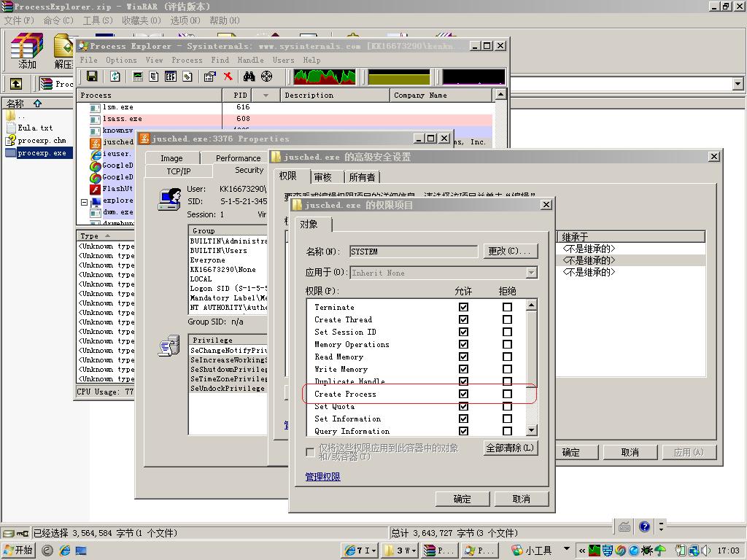
Task: Click the binoculars Find Handle icon
Action: point(249,77)
